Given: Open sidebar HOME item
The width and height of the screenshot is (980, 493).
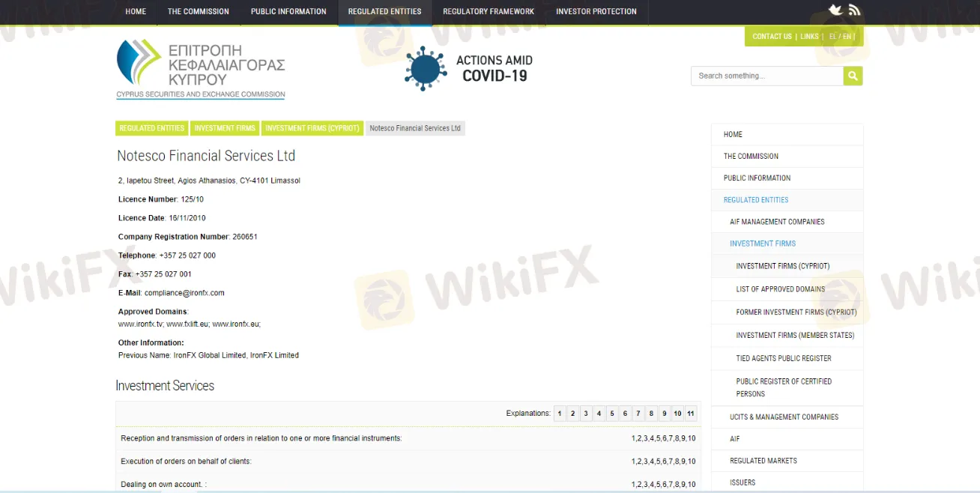Looking at the screenshot, I should point(787,135).
